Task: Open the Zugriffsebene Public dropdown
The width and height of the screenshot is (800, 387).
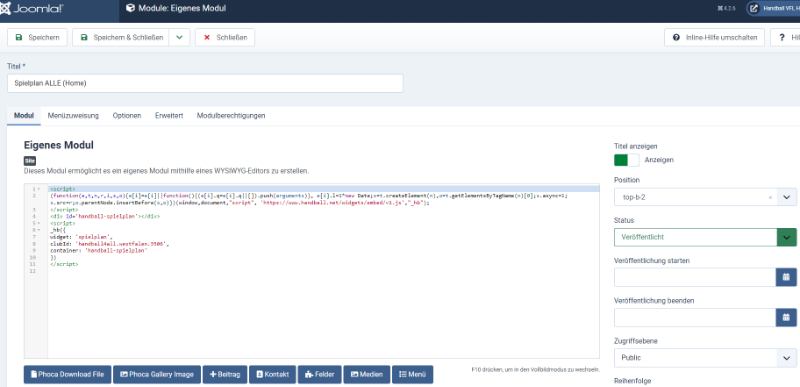Action: (x=705, y=358)
